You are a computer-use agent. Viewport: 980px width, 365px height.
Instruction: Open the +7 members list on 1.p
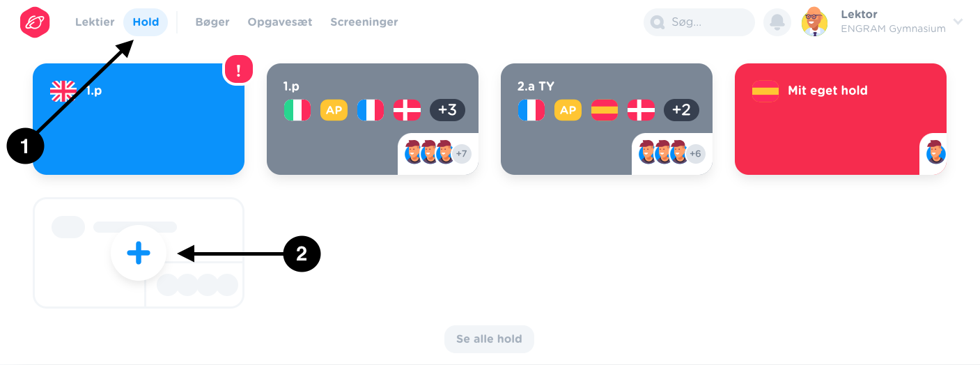pos(461,154)
